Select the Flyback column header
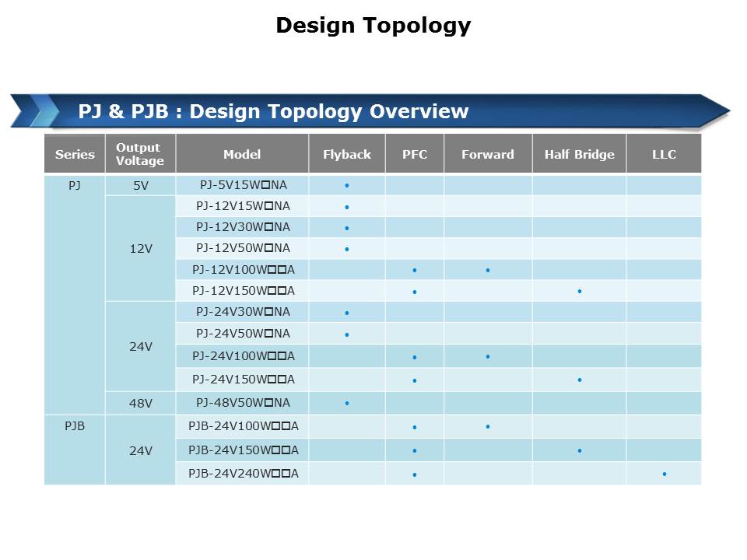747x560 pixels. [x=347, y=154]
